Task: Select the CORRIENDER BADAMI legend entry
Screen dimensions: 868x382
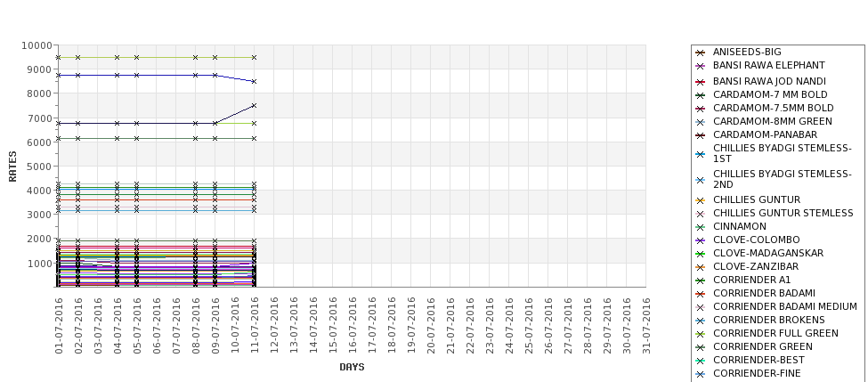Action: (755, 294)
